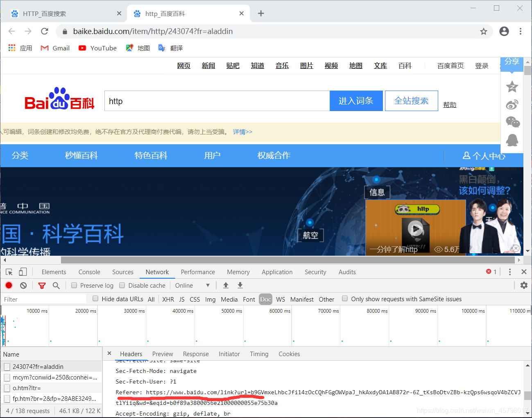
Task: Click the browser back arrow
Action: (x=11, y=31)
